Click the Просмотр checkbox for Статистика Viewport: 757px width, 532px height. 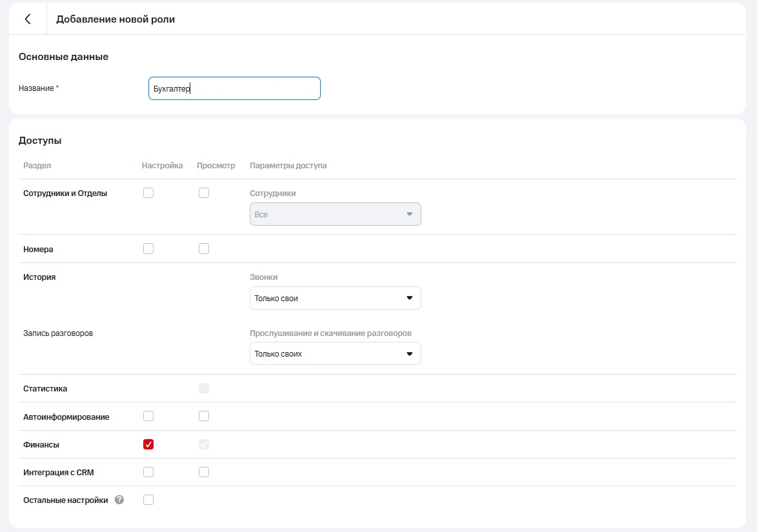(x=204, y=388)
